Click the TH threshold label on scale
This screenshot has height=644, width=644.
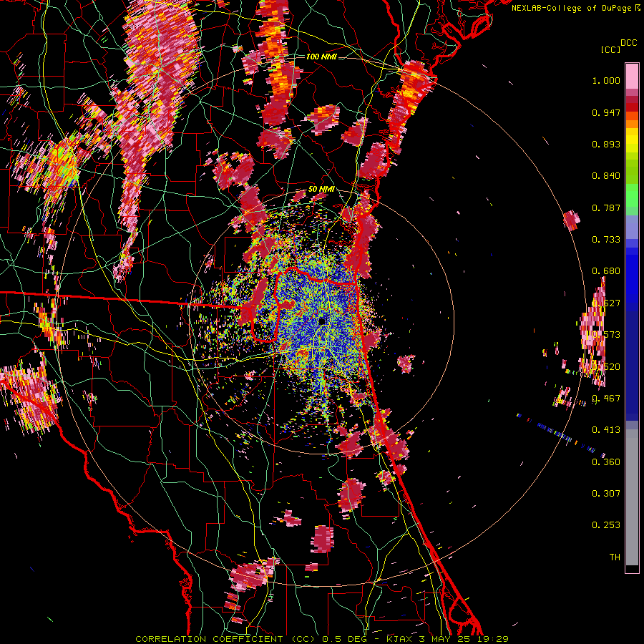point(615,557)
